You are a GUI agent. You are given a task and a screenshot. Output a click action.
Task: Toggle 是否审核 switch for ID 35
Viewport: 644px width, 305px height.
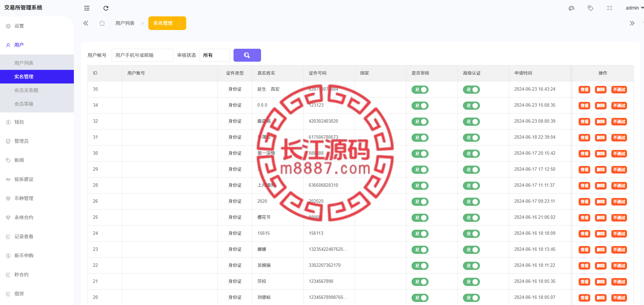[x=420, y=90]
